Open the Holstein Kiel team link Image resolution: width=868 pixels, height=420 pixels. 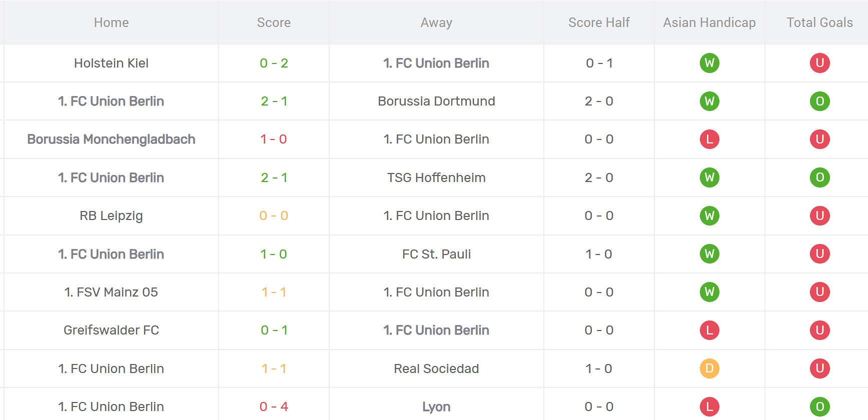click(x=111, y=63)
